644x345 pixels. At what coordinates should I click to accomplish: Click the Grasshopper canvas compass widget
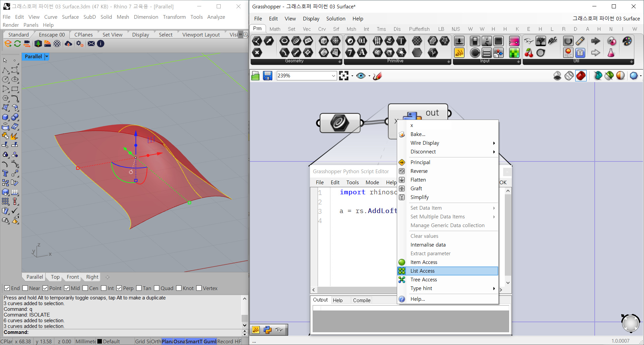[x=630, y=323]
